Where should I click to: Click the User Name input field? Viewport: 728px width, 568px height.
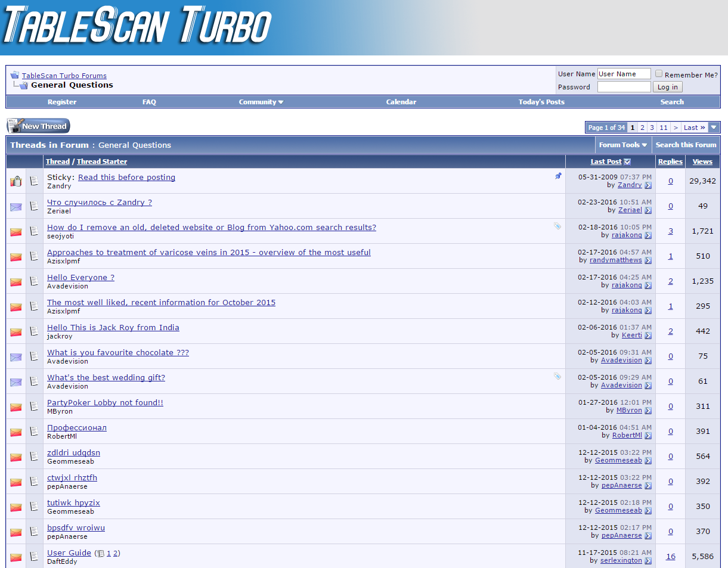624,74
